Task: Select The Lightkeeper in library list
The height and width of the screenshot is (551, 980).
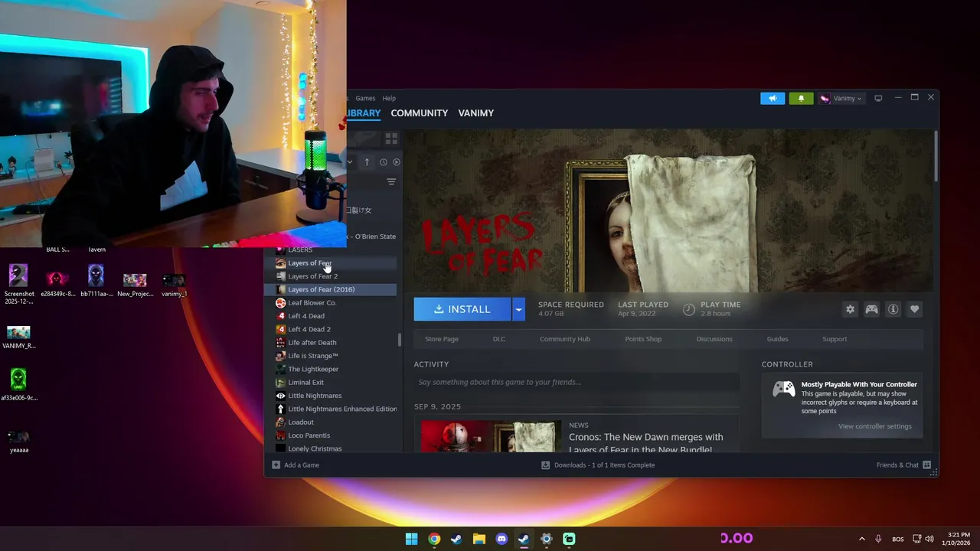Action: pyautogui.click(x=313, y=369)
